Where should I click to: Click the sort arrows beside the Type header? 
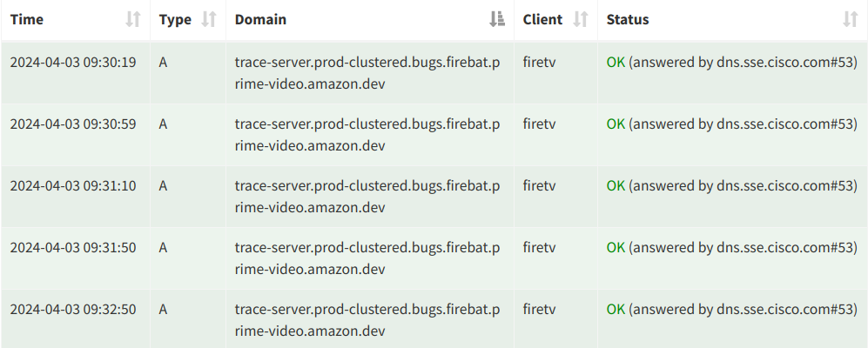pyautogui.click(x=209, y=19)
